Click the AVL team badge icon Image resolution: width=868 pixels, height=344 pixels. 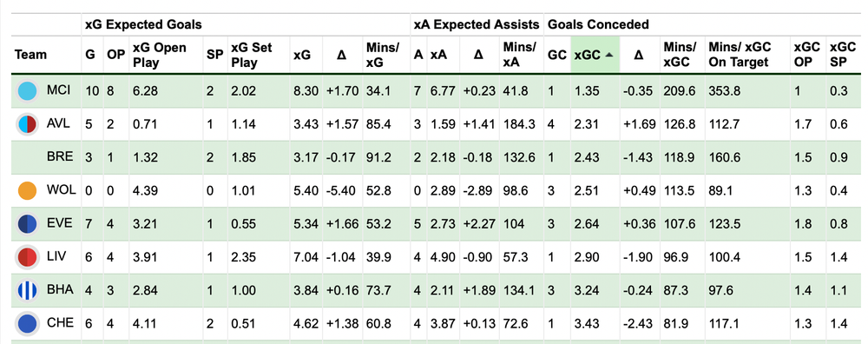(27, 124)
